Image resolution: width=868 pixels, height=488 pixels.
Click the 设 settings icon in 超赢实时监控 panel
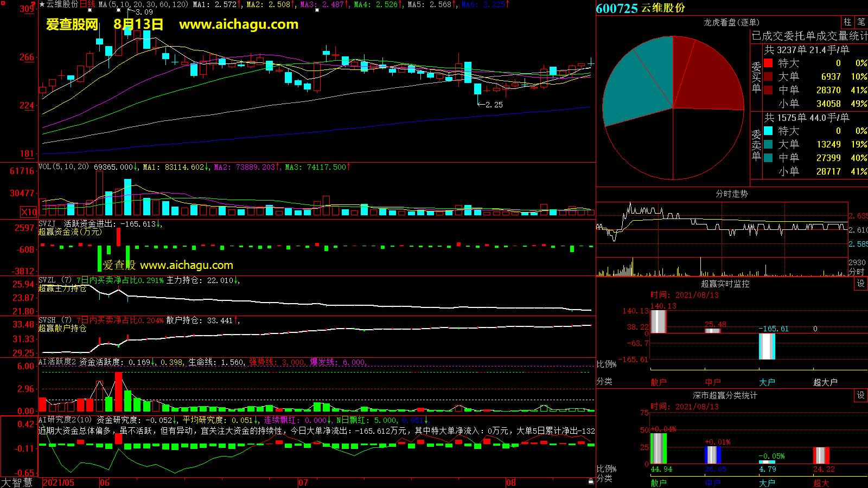coord(860,284)
